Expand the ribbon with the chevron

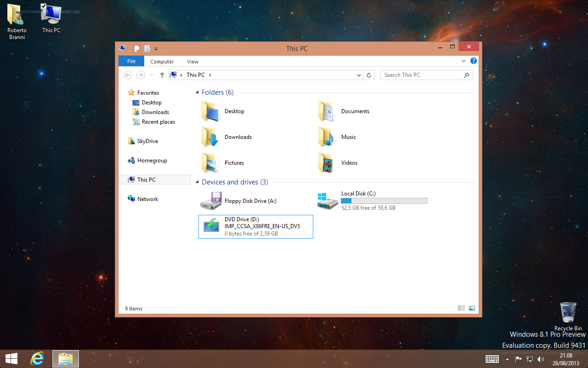[x=464, y=61]
